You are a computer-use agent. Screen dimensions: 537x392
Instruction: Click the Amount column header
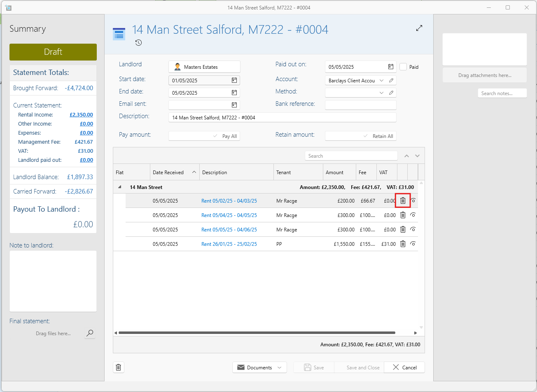coord(340,173)
